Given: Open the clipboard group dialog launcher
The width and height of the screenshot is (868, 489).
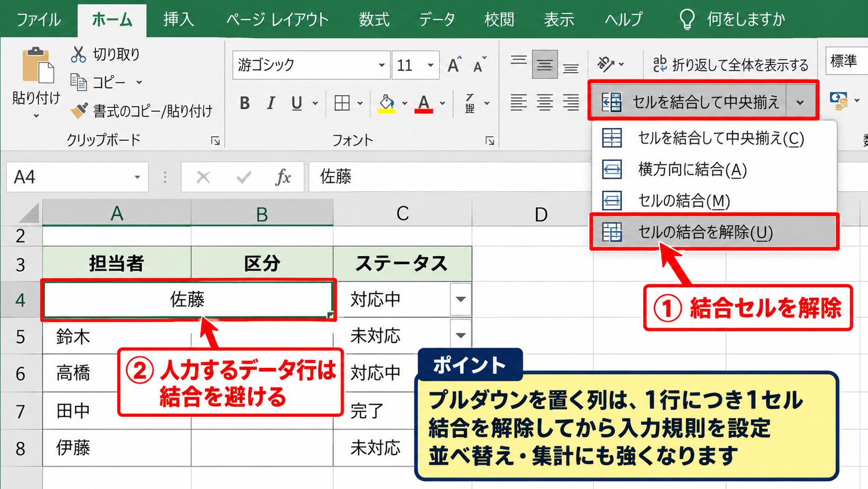Looking at the screenshot, I should [215, 141].
